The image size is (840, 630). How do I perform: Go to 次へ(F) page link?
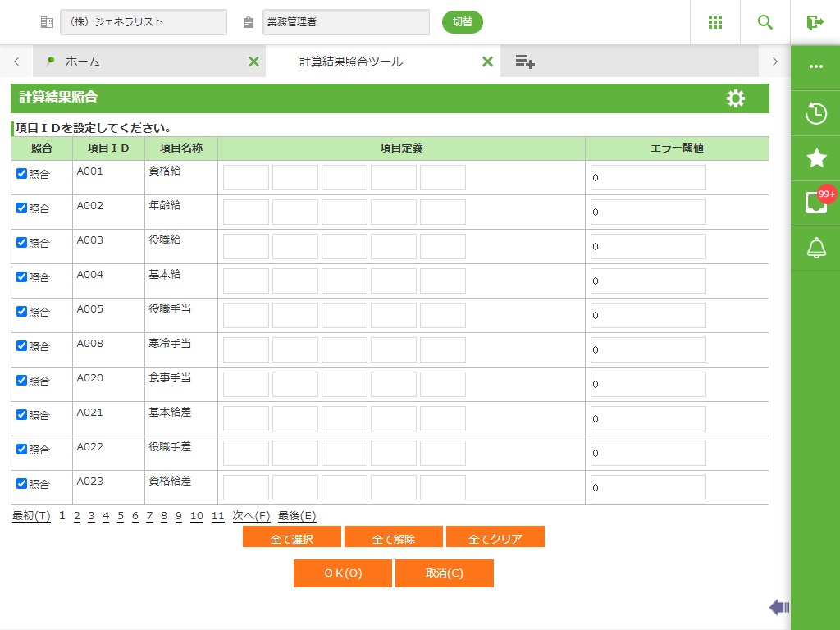[251, 516]
